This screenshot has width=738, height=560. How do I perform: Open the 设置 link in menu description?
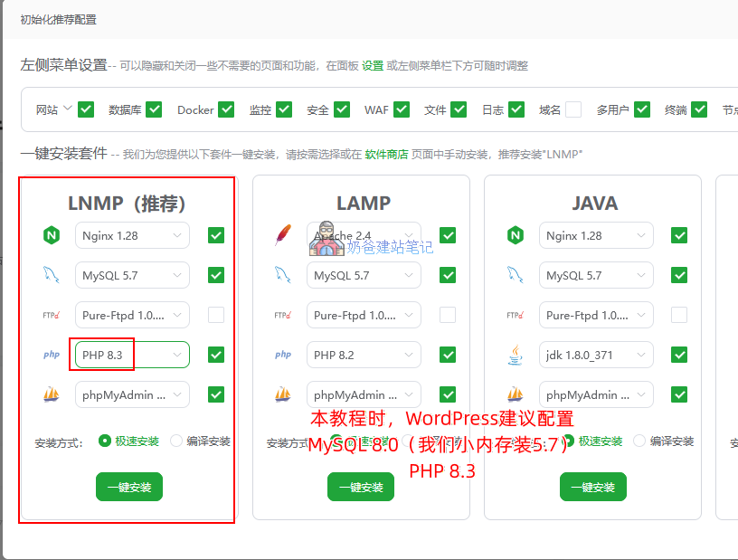[373, 66]
